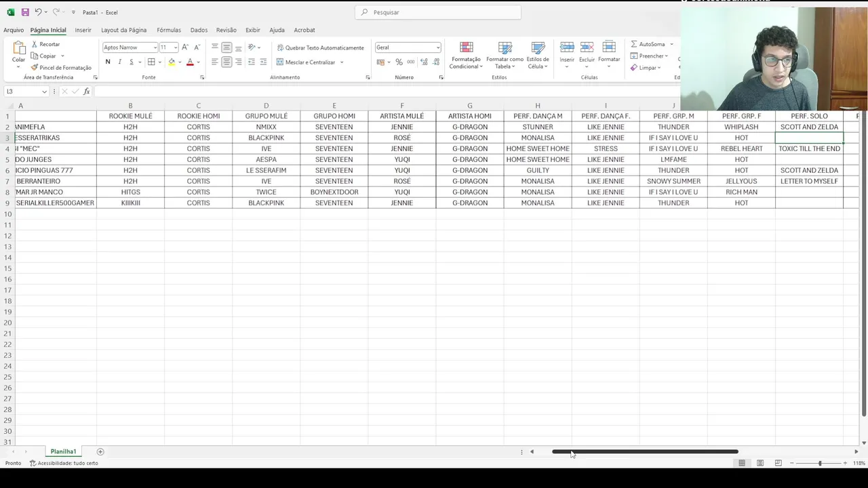The width and height of the screenshot is (868, 488).
Task: Toggle italic (I) formatting
Action: [x=119, y=62]
